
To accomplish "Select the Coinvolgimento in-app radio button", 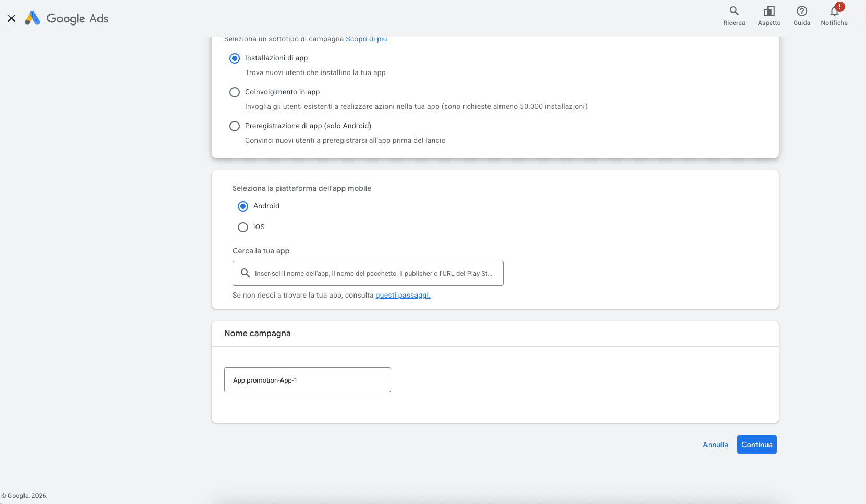I will (x=235, y=92).
